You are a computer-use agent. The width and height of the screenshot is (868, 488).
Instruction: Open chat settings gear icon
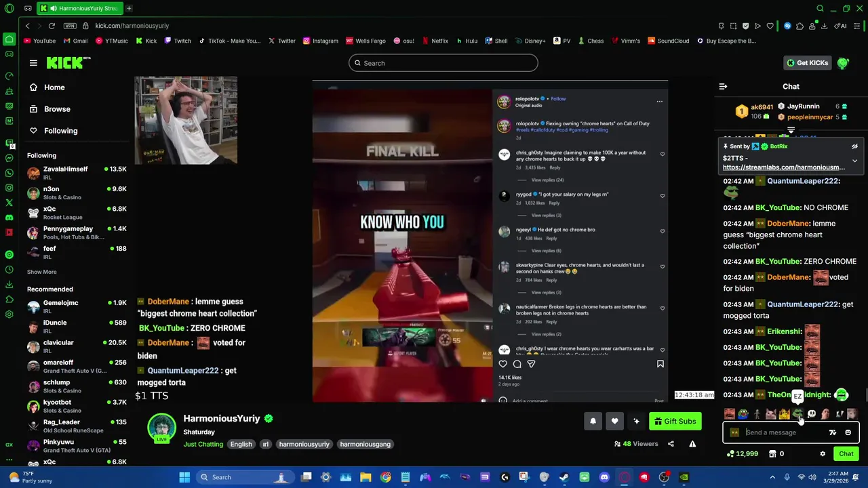pyautogui.click(x=823, y=454)
